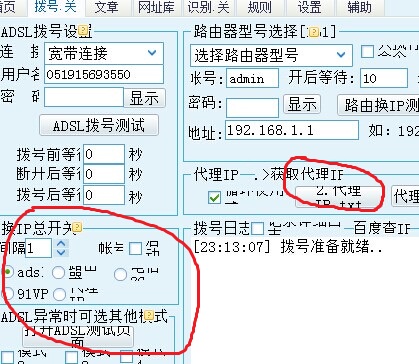Click the 开启等待 field showing 10
The image size is (419, 364).
click(x=384, y=78)
